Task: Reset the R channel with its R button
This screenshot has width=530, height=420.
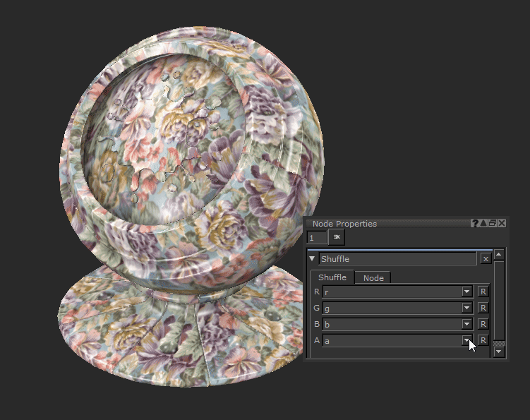Action: [x=483, y=292]
